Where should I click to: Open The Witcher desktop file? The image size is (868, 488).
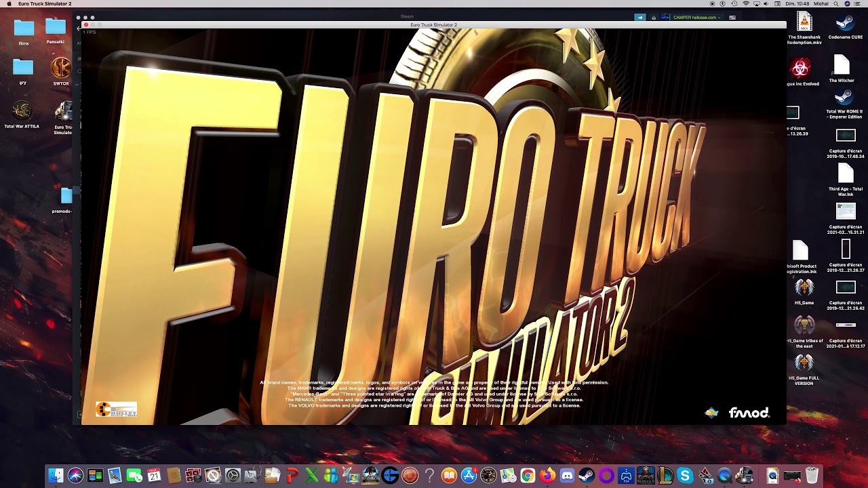842,66
